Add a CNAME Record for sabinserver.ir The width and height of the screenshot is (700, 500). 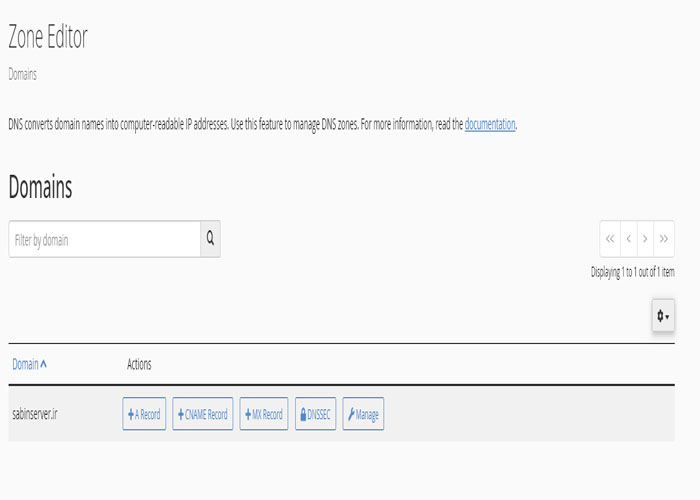pyautogui.click(x=203, y=414)
